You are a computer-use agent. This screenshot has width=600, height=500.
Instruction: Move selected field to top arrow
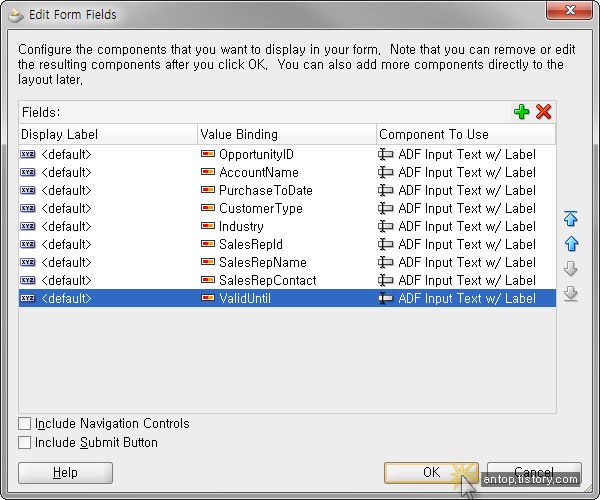571,218
